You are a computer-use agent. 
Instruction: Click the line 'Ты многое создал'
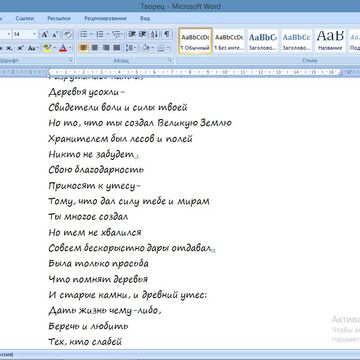pos(88,217)
